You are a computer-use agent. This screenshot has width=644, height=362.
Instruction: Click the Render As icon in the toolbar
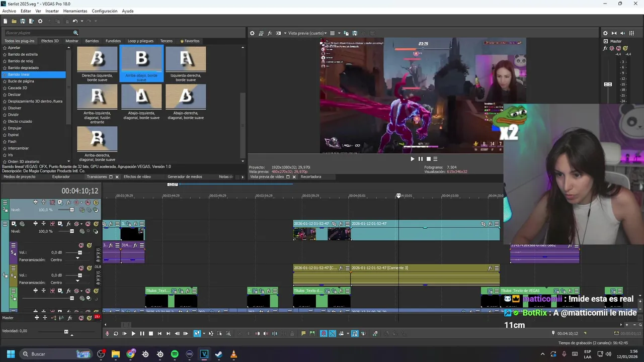31,21
